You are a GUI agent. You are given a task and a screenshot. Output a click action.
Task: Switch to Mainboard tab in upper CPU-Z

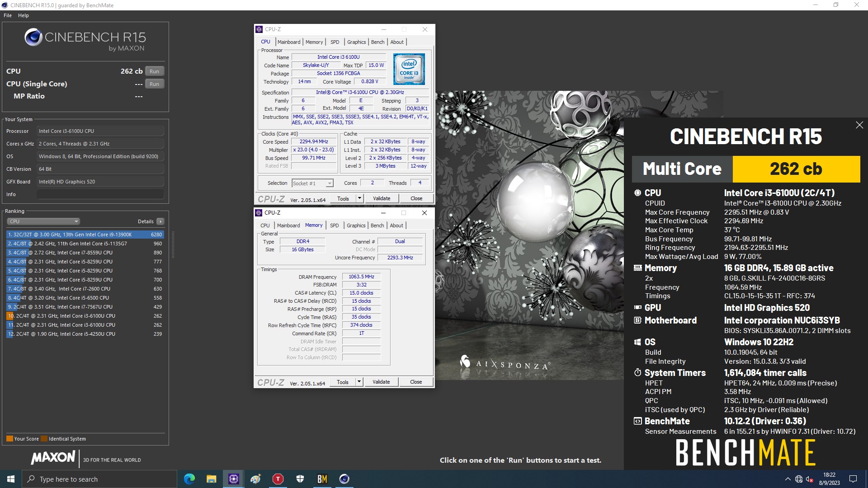coord(289,42)
